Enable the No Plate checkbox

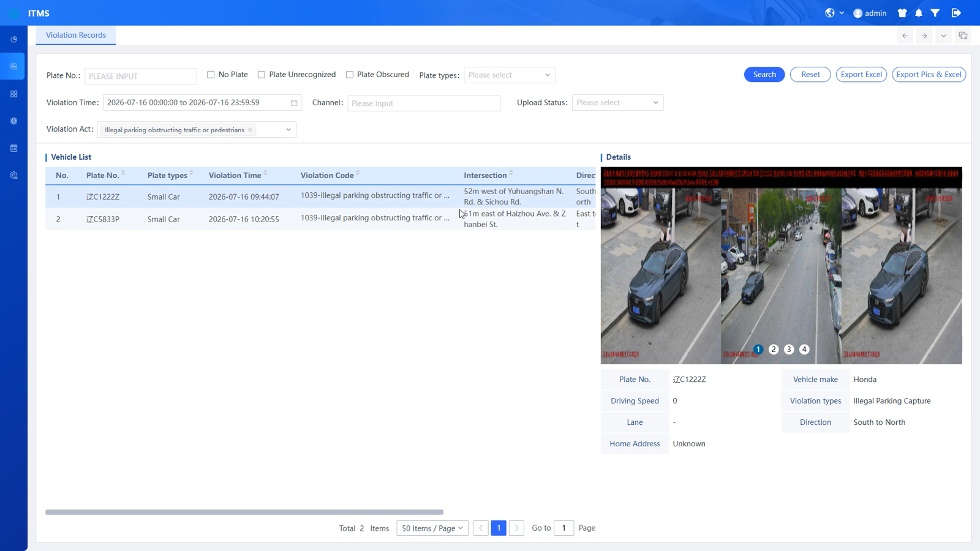pyautogui.click(x=211, y=75)
